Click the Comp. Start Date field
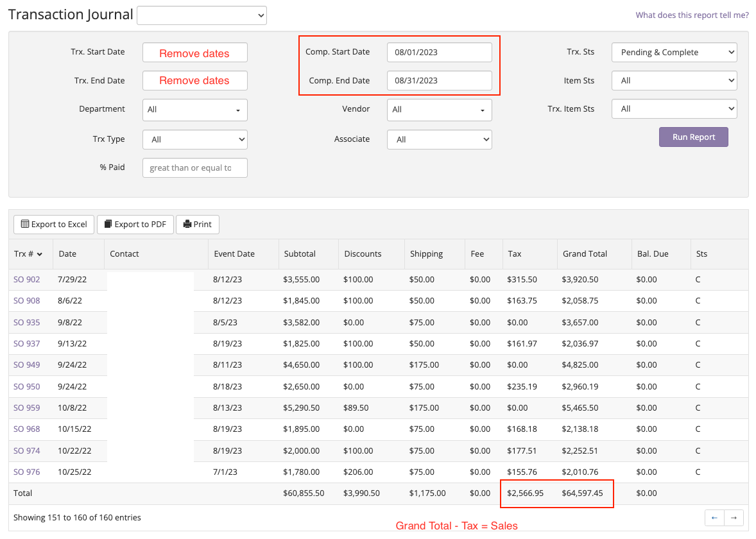This screenshot has height=539, width=756. (x=439, y=53)
